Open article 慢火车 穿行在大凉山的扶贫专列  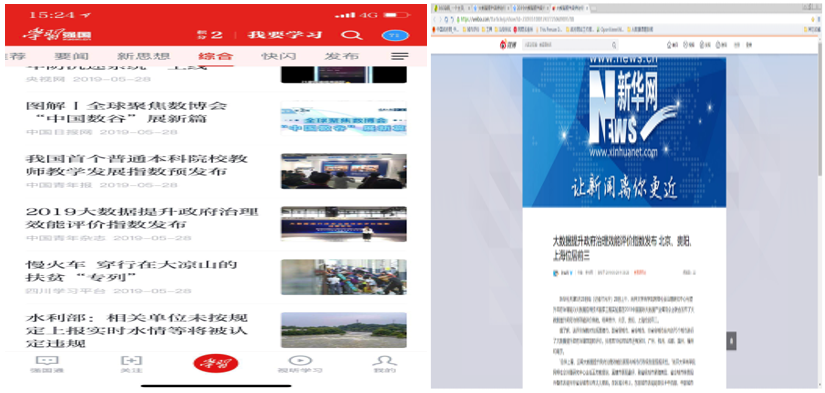coord(132,270)
